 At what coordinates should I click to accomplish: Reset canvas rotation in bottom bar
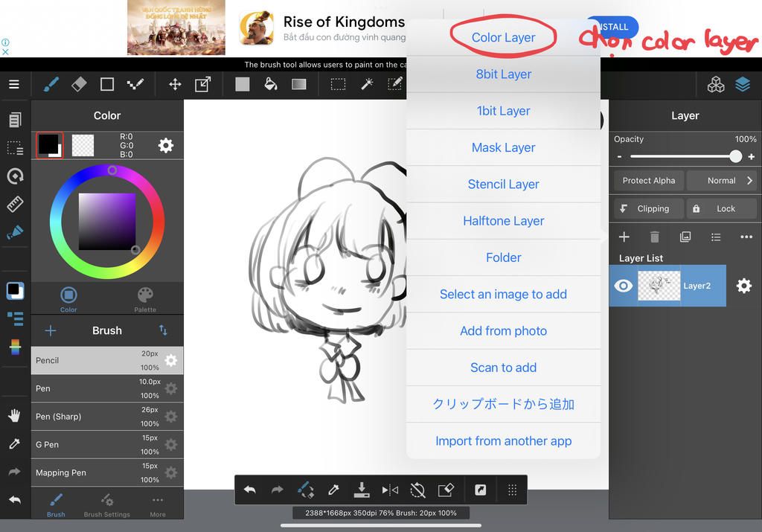click(x=417, y=490)
